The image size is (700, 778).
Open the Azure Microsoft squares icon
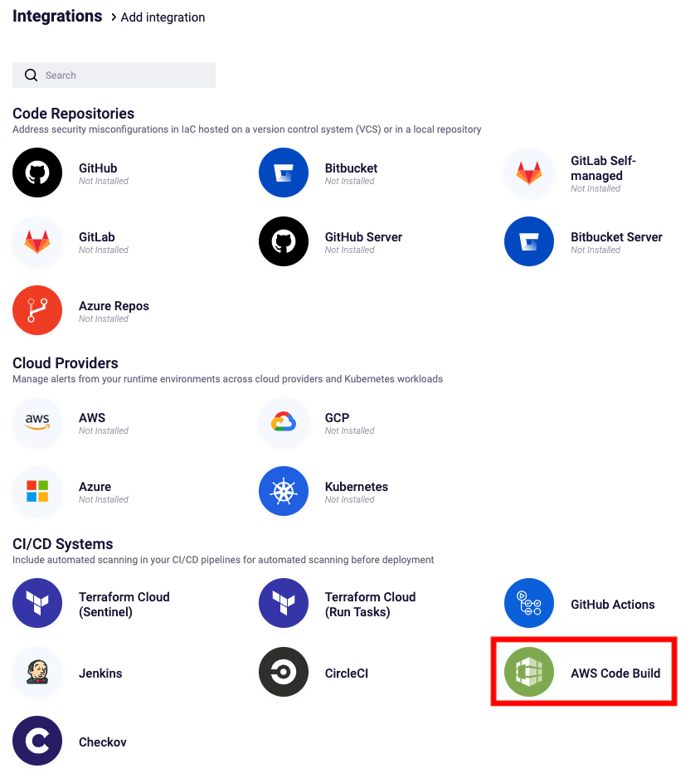coord(37,491)
